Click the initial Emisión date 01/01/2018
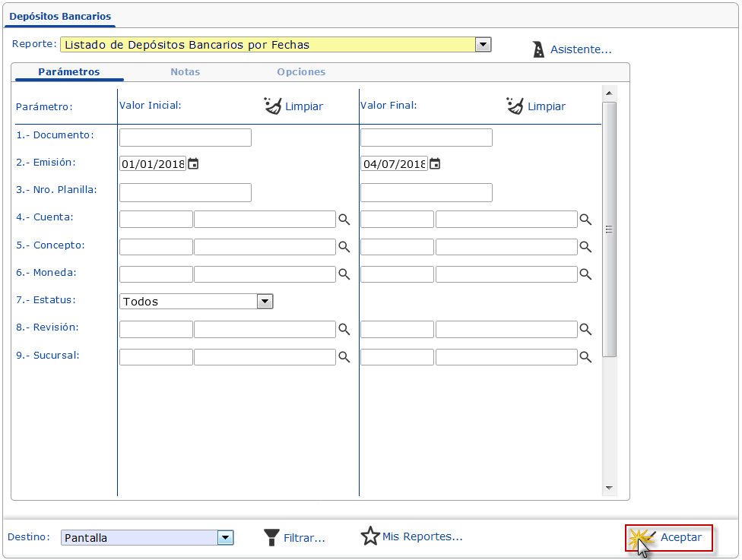The height and width of the screenshot is (560, 742). (153, 164)
